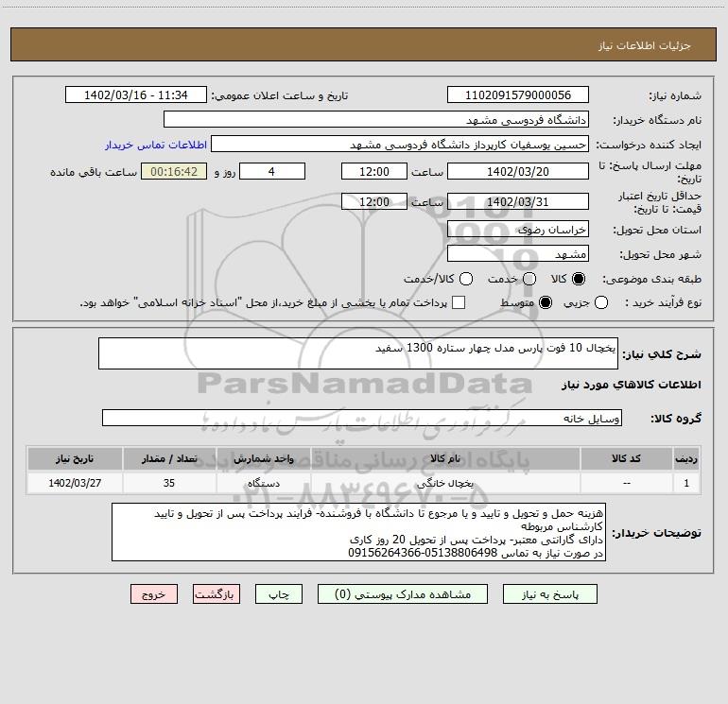Choose the جزیی purchase type radio
Viewport: 728px width, 704px height.
tap(601, 303)
